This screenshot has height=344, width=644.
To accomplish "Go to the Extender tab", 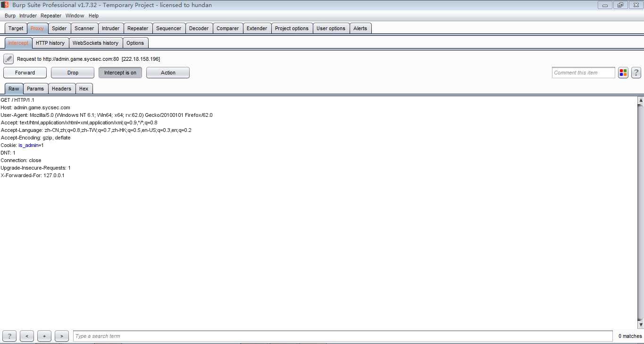I will (x=257, y=28).
